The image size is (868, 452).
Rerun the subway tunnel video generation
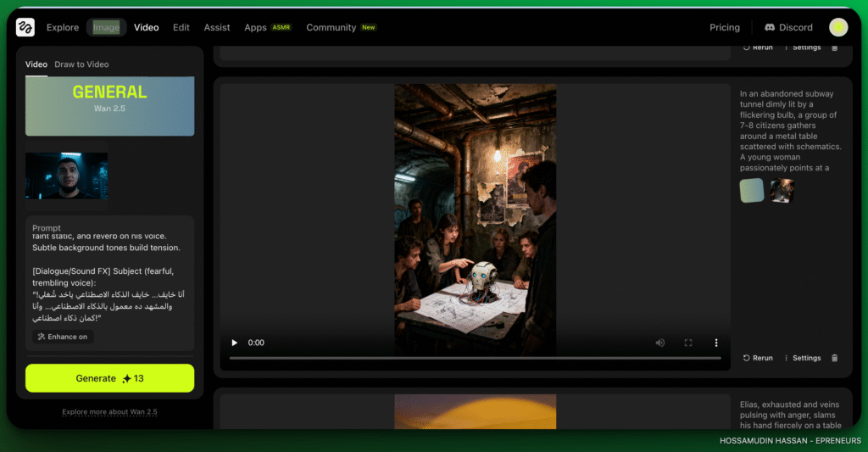(x=758, y=358)
